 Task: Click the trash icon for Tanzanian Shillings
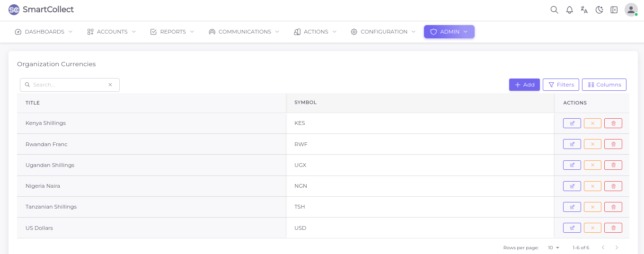pos(613,207)
